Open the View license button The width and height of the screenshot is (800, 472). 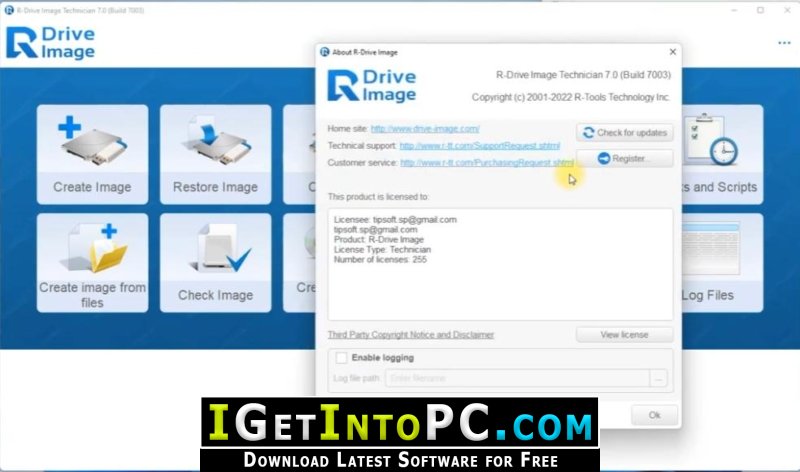tap(624, 335)
